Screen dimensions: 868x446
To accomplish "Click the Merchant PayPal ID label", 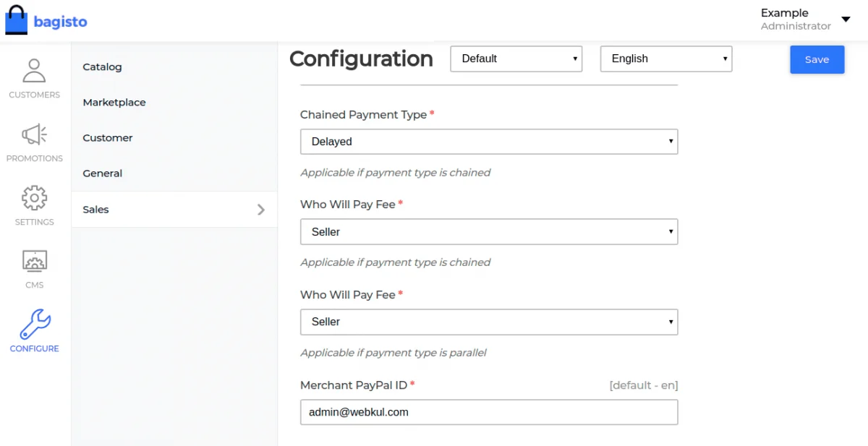I will coord(354,385).
